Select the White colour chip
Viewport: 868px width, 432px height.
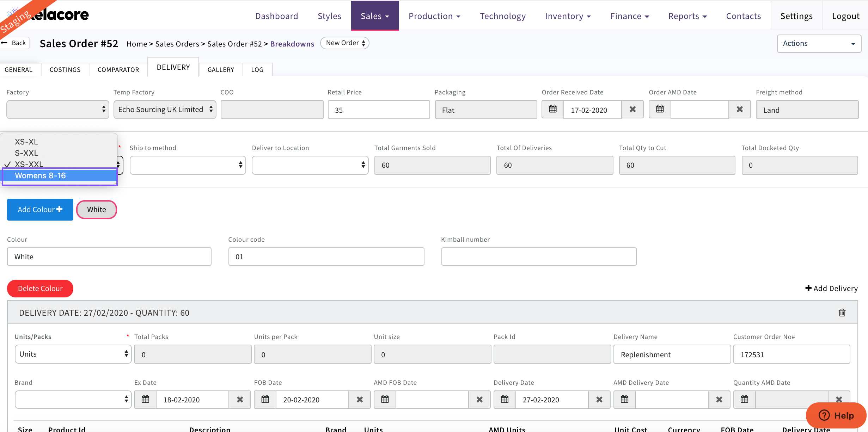(x=97, y=210)
